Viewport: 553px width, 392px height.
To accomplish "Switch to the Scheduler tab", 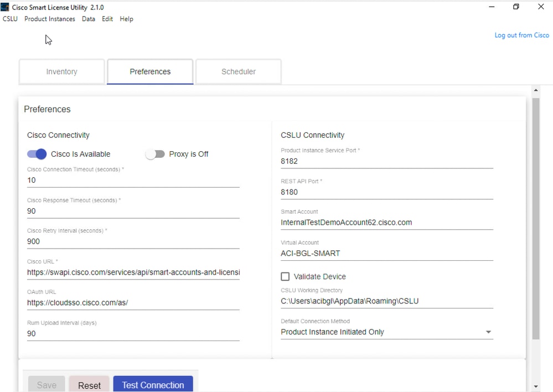I will point(239,71).
